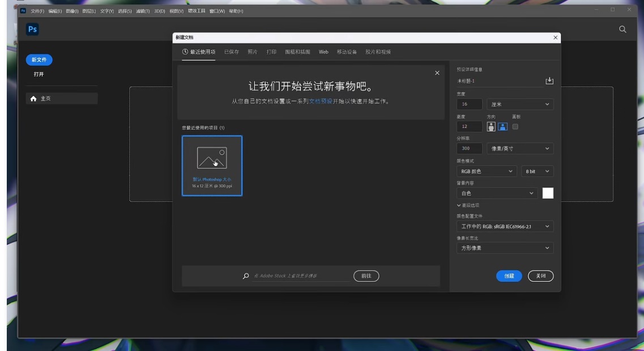Click the resolution field showing 300

coord(469,149)
